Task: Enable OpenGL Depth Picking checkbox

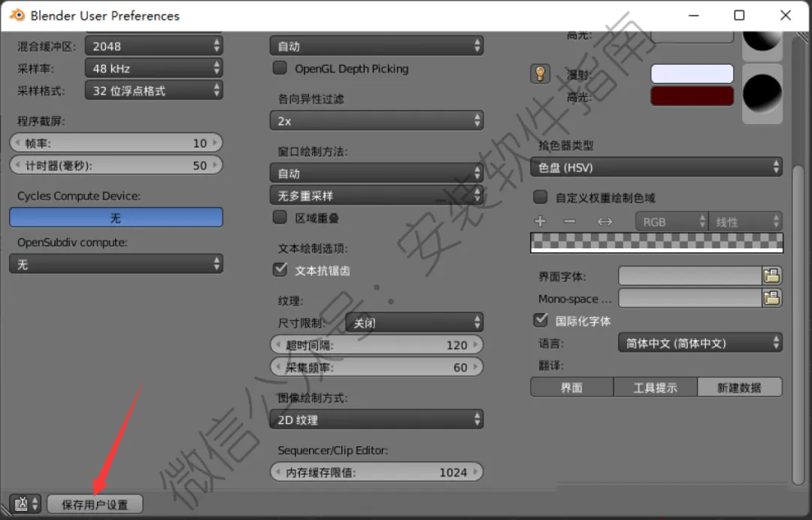Action: (x=280, y=68)
